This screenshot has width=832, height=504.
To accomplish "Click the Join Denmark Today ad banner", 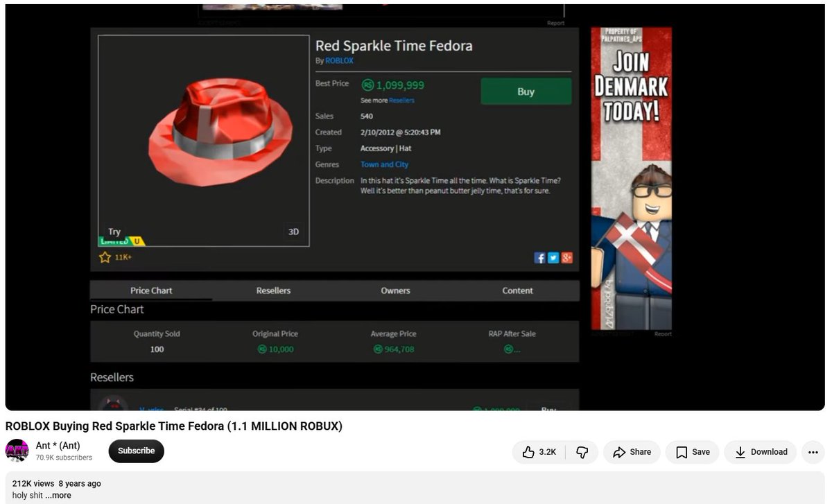I will point(631,178).
